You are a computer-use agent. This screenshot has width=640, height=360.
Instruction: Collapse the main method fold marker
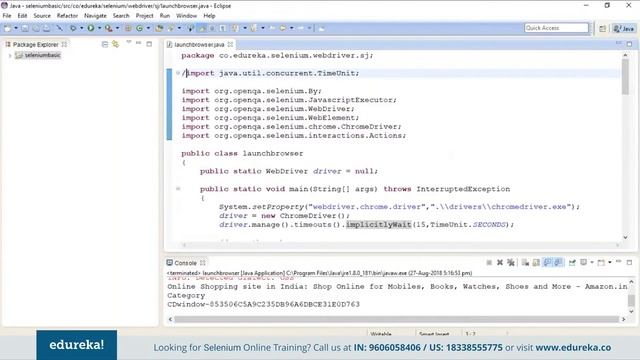[x=178, y=189]
